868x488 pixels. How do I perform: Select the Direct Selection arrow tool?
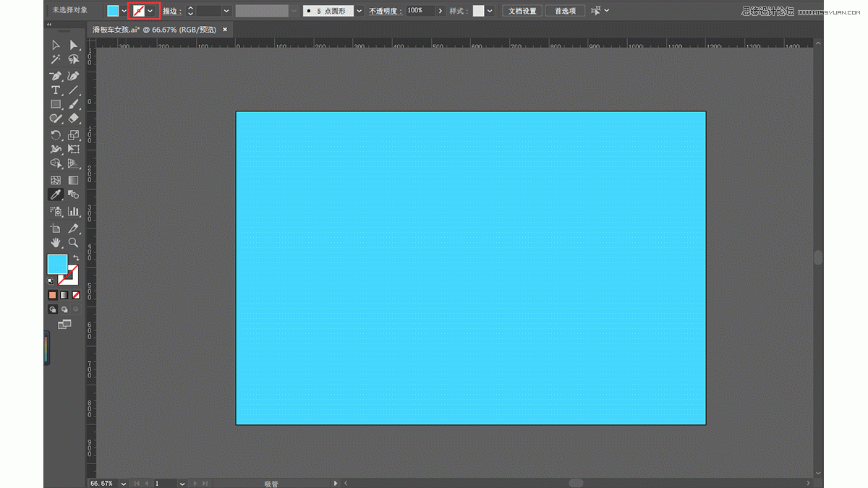tap(73, 45)
